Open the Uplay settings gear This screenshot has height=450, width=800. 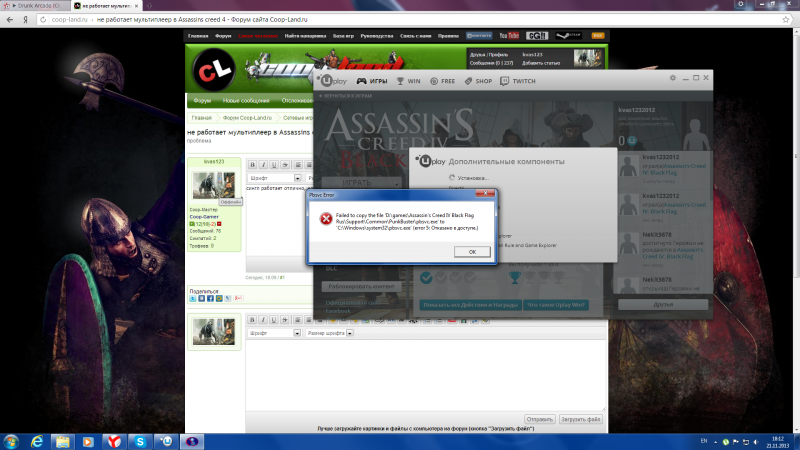tap(672, 78)
